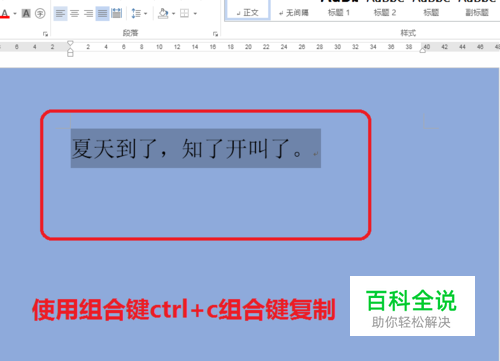
Task: Select the 正文 style
Action: pos(248,9)
